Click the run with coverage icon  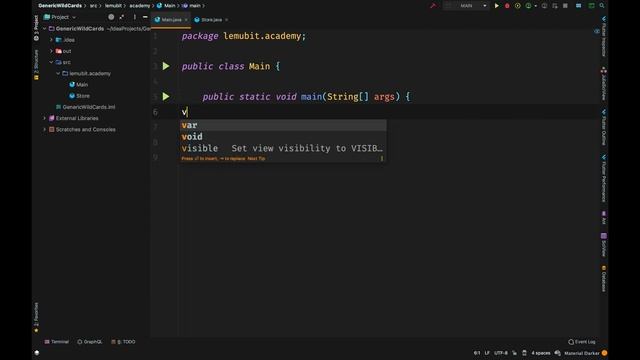click(x=518, y=6)
